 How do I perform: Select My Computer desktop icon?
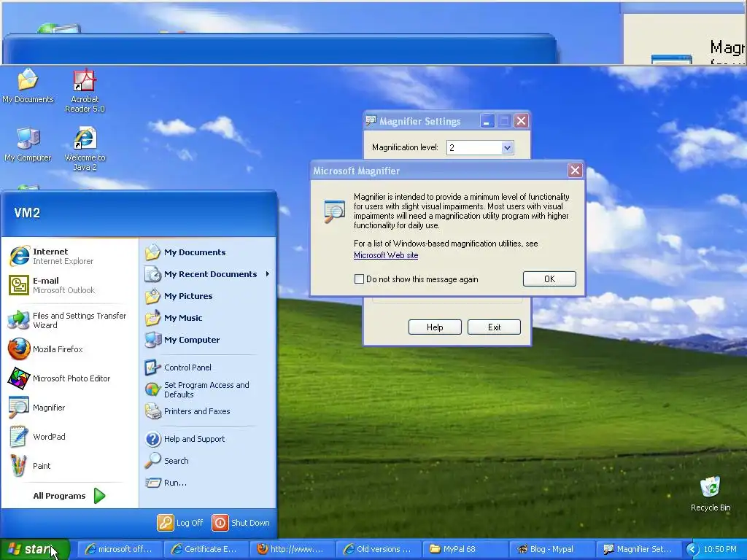pos(28,145)
